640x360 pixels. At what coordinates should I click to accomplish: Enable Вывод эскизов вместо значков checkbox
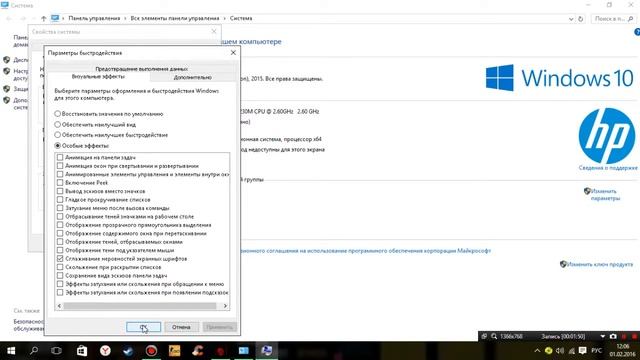[60, 191]
